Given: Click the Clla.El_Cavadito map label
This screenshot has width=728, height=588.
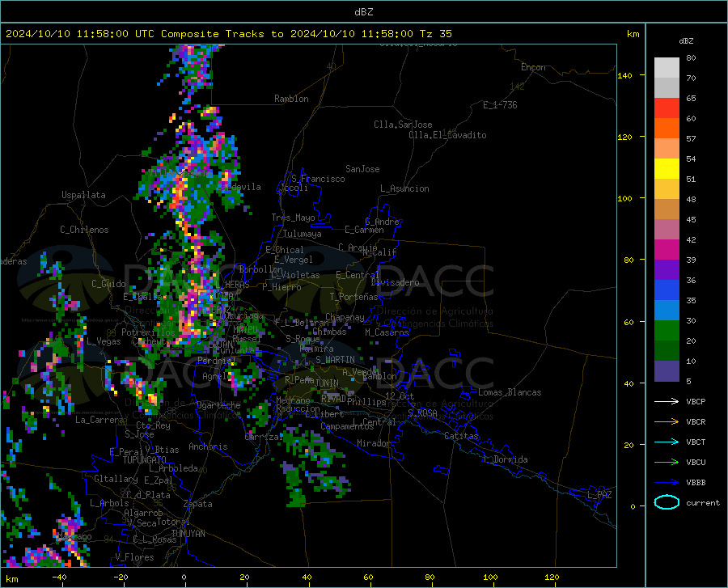Looking at the screenshot, I should 447,135.
